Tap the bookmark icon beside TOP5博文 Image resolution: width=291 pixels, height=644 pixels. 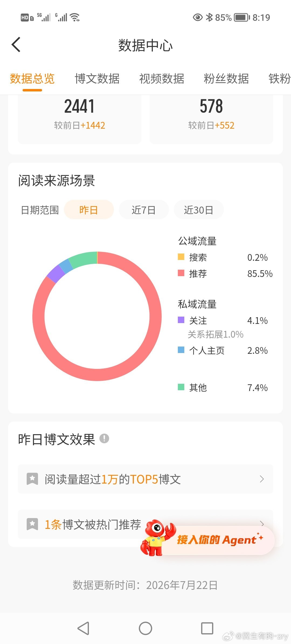(x=32, y=479)
